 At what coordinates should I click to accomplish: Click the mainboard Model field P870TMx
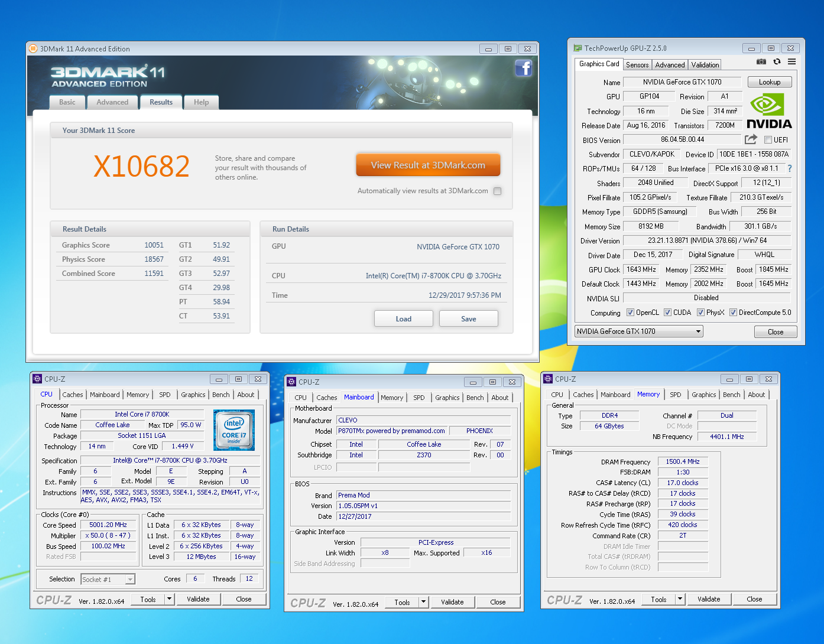click(x=392, y=431)
